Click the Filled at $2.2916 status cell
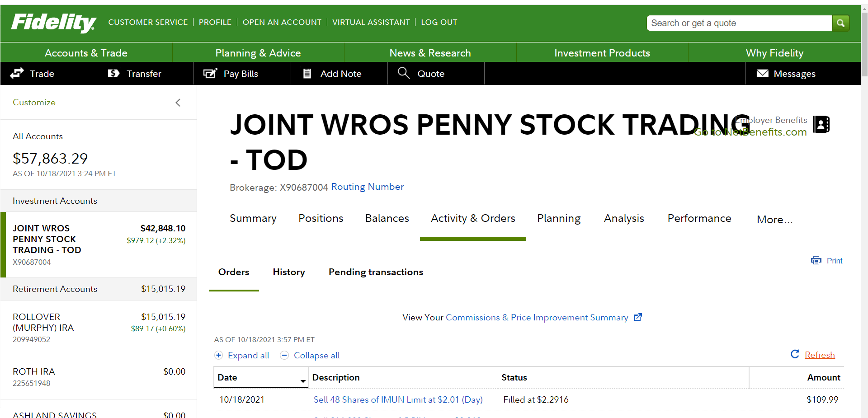868x418 pixels. coord(536,399)
